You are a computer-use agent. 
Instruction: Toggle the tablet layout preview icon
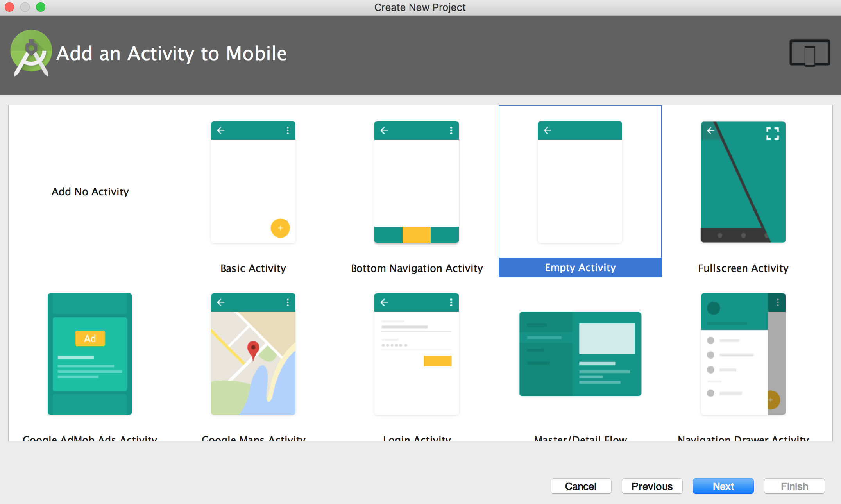point(810,54)
